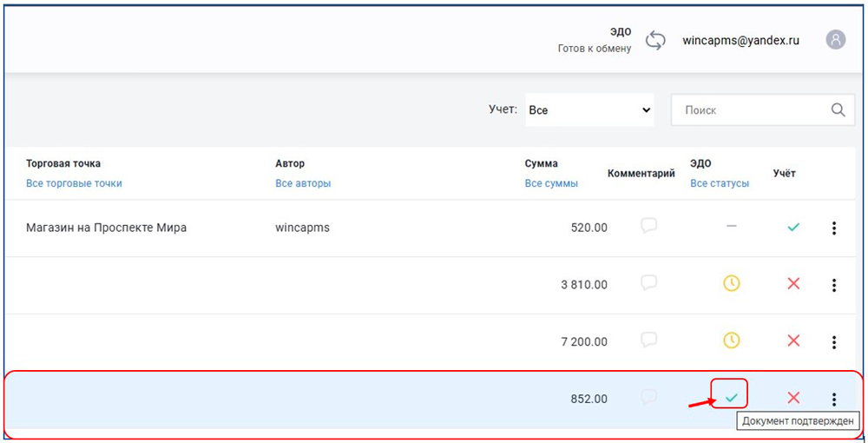Toggle green accounting checkmark in 520.00 row
This screenshot has width=868, height=443.
pyautogui.click(x=792, y=227)
